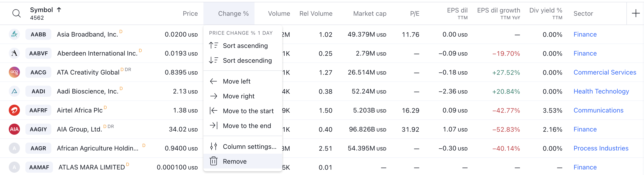Open the Health Technology sector link
This screenshot has width=644, height=175.
click(601, 91)
